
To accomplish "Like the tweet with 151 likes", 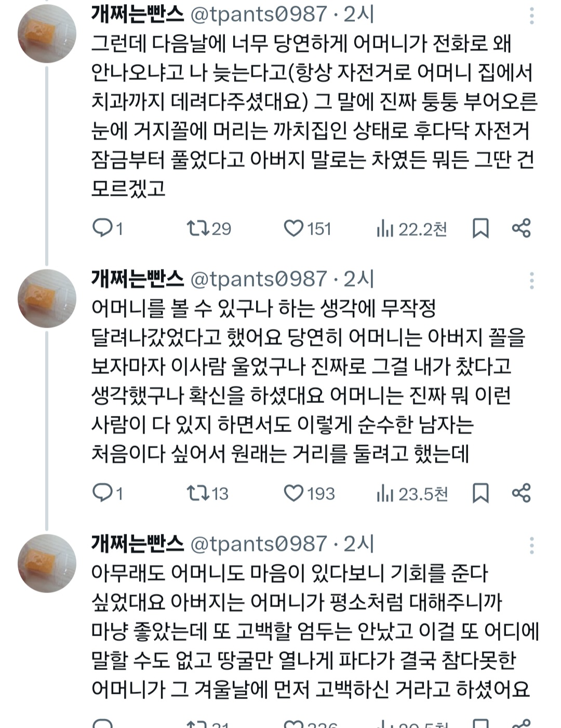I will point(293,228).
